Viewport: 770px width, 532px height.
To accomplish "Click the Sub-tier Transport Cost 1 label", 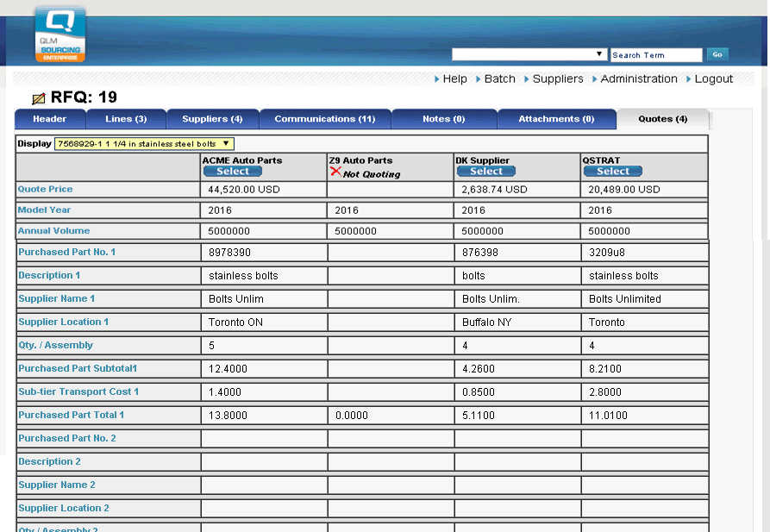I will click(78, 391).
